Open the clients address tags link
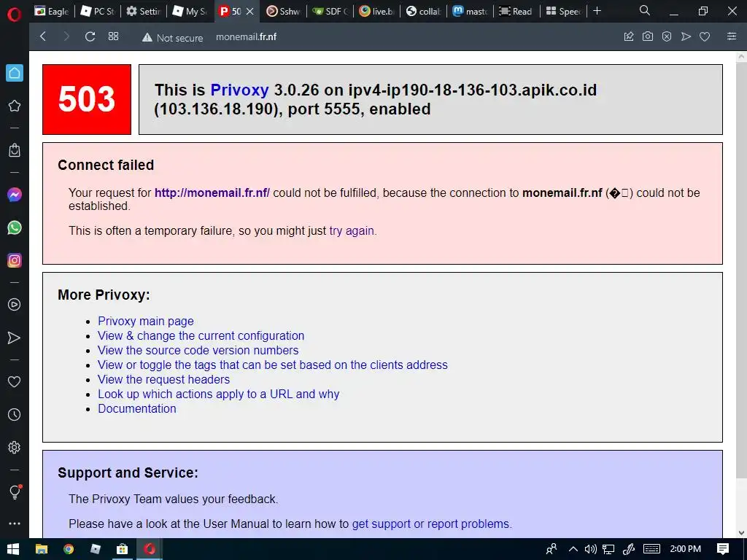Screen dimensions: 747x560 (x=273, y=365)
